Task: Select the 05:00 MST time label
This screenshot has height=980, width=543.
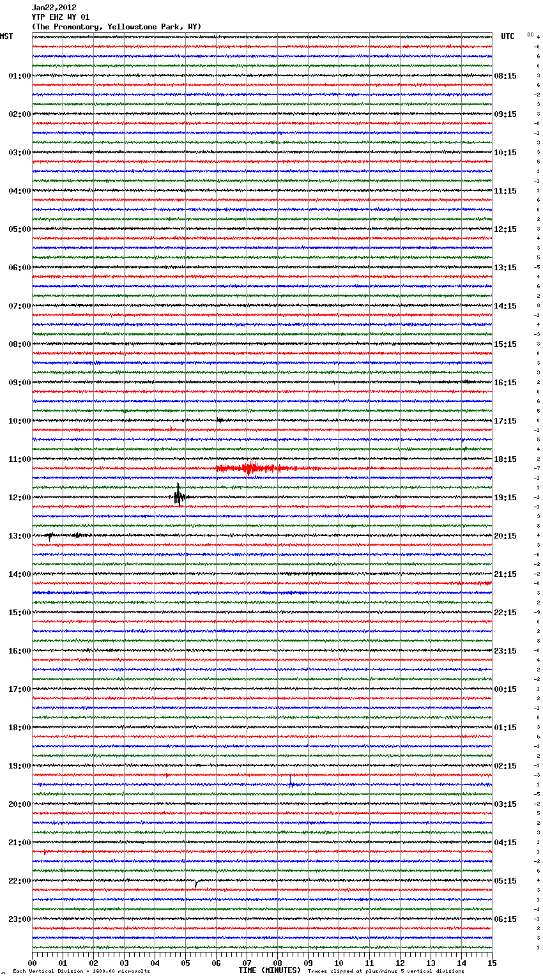Action: coord(20,229)
